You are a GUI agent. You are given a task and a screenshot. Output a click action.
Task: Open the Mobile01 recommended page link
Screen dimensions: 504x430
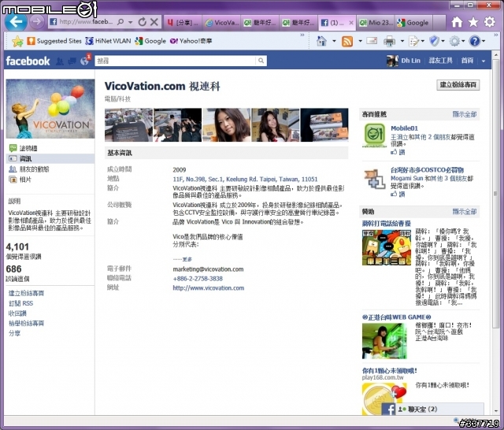coord(404,128)
